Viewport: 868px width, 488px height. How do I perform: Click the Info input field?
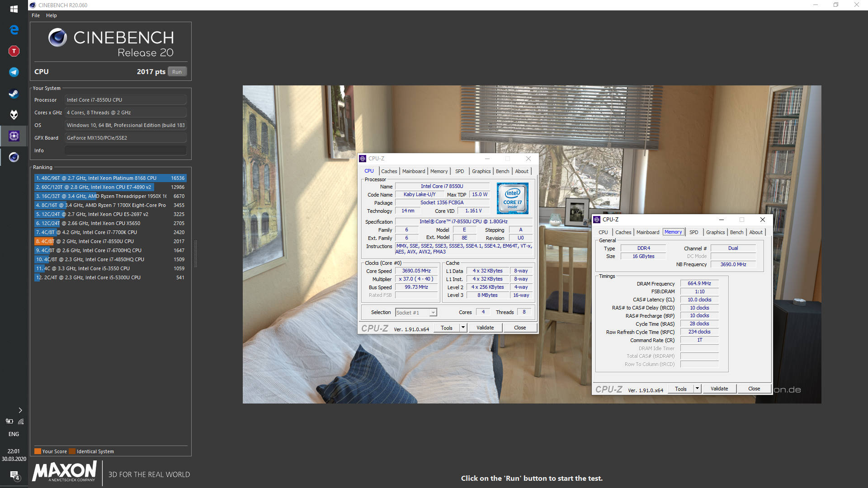[x=125, y=150]
